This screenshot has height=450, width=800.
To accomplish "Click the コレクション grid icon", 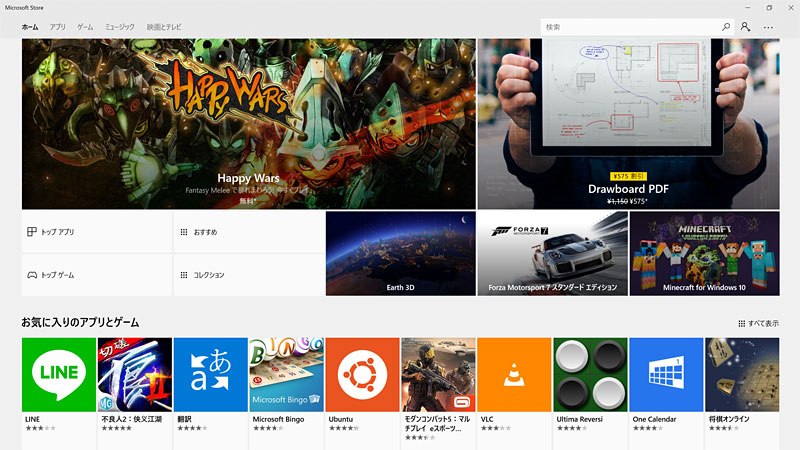I will pyautogui.click(x=184, y=274).
